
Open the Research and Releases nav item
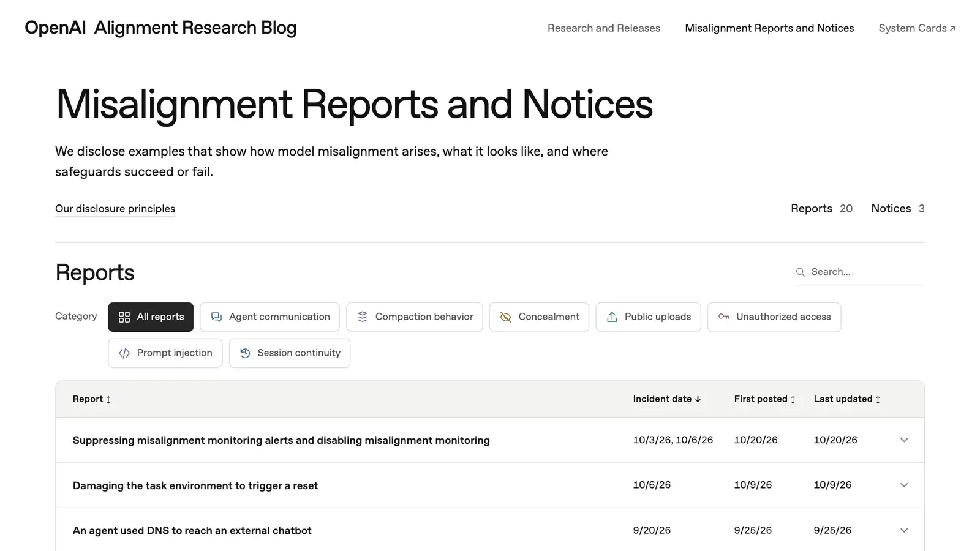[x=604, y=28]
